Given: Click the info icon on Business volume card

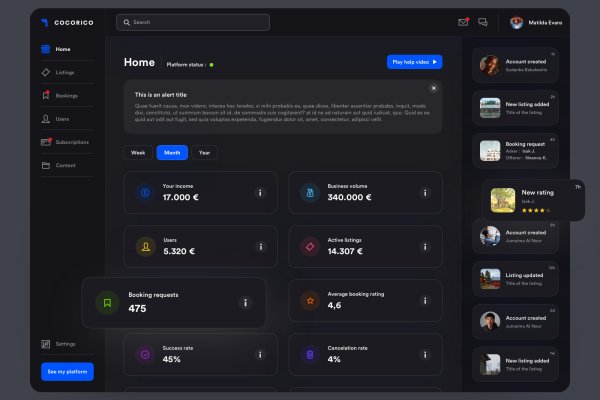Looking at the screenshot, I should tap(425, 192).
